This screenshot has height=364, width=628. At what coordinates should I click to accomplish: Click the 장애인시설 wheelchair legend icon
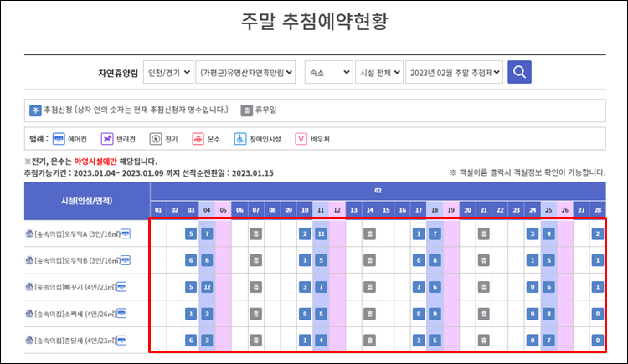[240, 139]
